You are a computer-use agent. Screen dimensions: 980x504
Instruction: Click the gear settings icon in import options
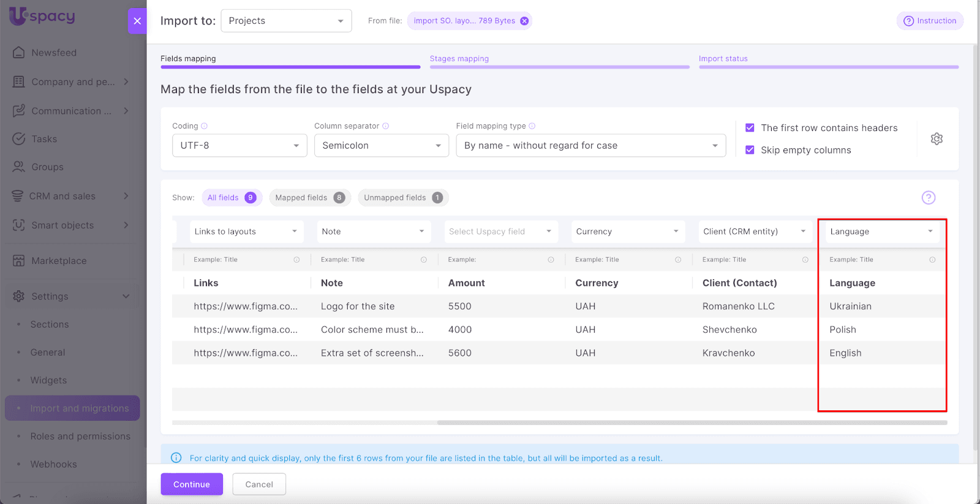[x=937, y=139]
